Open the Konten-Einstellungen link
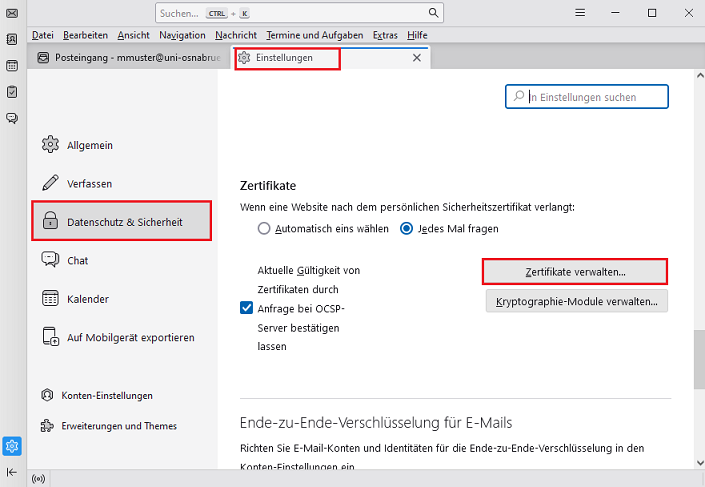This screenshot has height=487, width=705. click(x=106, y=395)
